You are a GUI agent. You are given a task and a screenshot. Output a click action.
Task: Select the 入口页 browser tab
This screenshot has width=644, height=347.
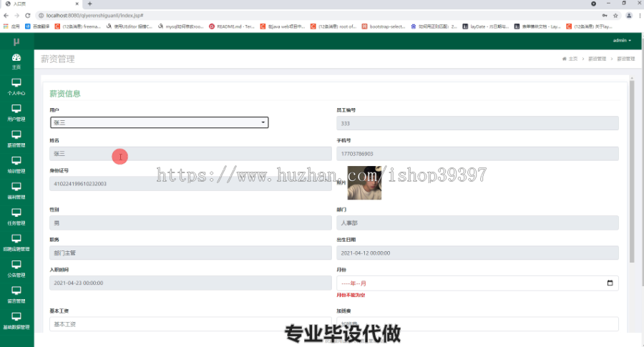point(41,4)
